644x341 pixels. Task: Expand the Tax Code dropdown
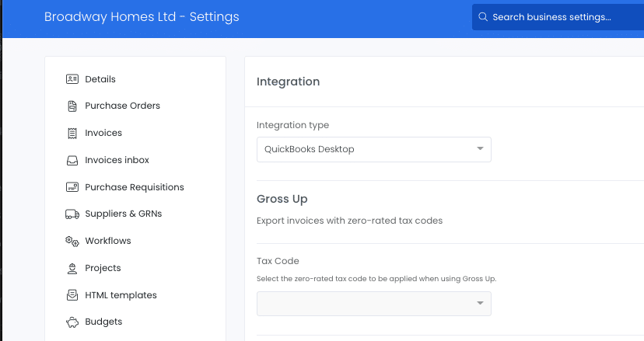pyautogui.click(x=374, y=304)
